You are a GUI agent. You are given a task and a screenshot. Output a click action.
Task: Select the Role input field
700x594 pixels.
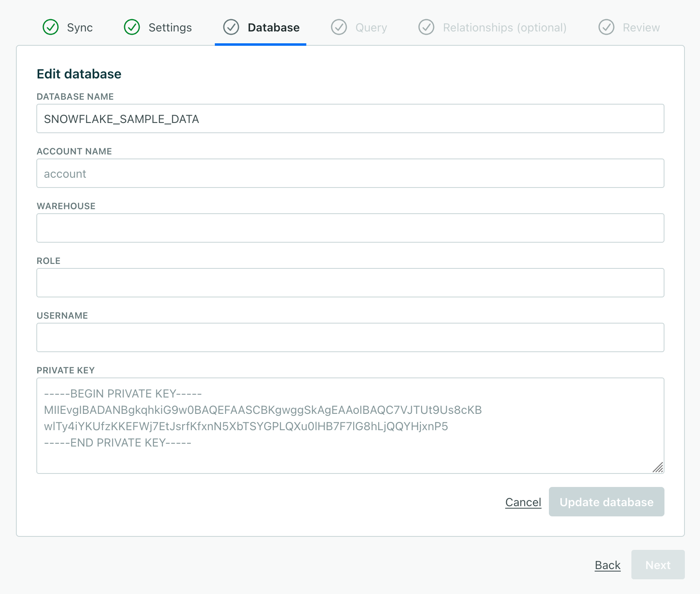click(x=350, y=283)
